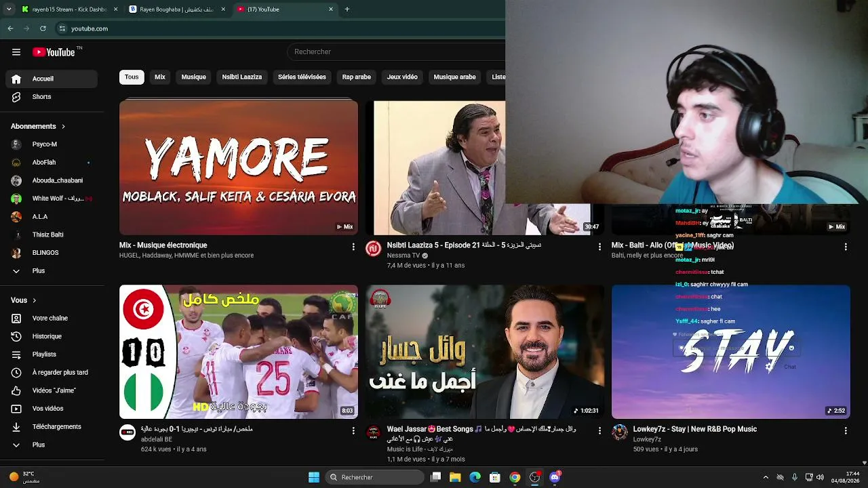Viewport: 868px width, 488px height.
Task: Select the Séries télévisées filter chip
Action: pyautogui.click(x=302, y=77)
